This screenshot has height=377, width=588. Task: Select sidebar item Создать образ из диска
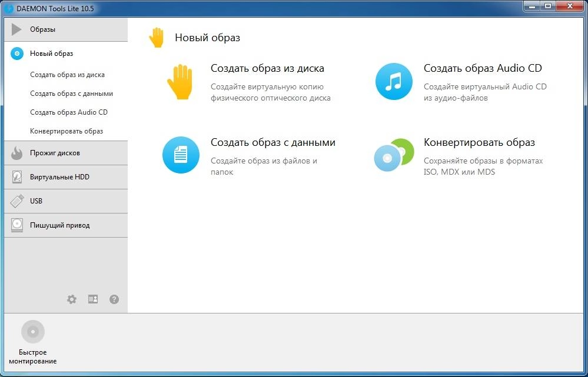point(68,75)
